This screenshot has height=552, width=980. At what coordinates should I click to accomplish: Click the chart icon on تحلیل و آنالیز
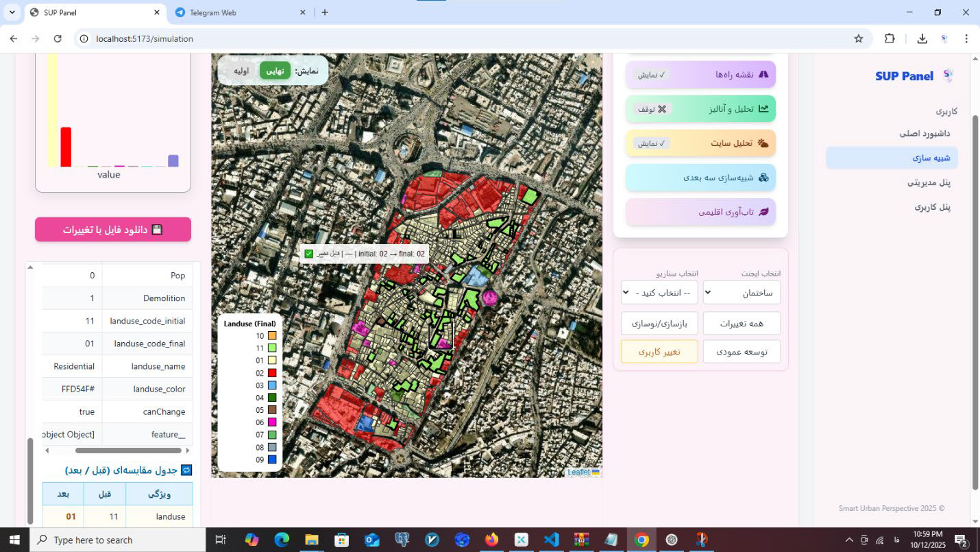(x=763, y=108)
